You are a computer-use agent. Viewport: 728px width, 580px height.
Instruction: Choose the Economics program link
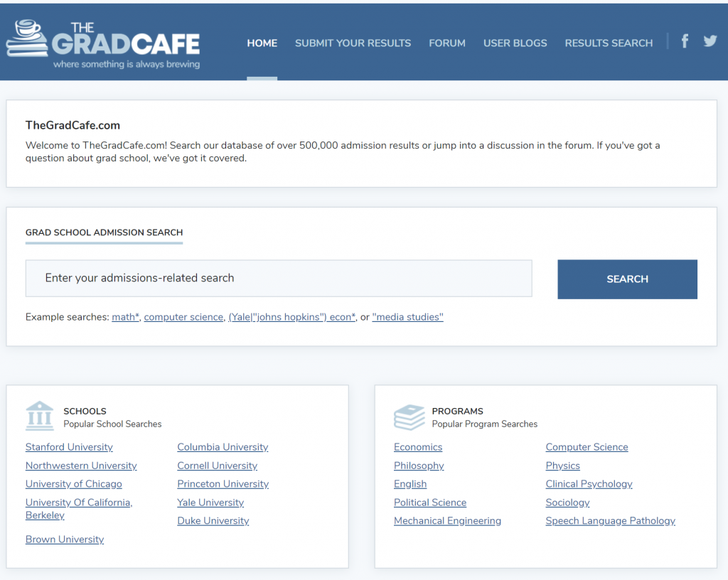(x=418, y=447)
